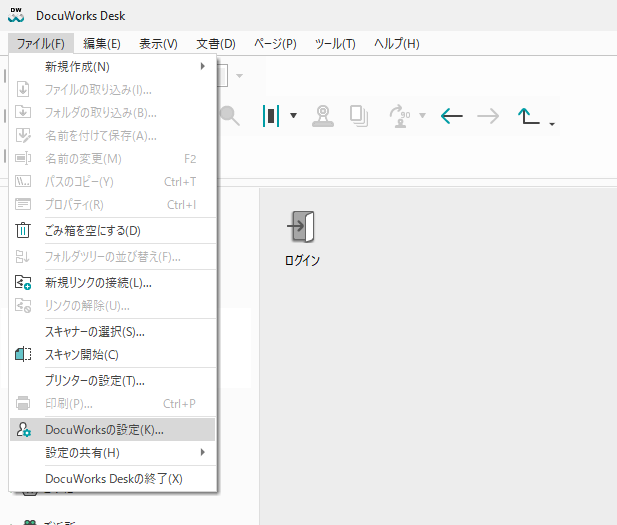Viewport: 617px width, 525px height.
Task: Open the 表示(V) menu
Action: tap(158, 43)
